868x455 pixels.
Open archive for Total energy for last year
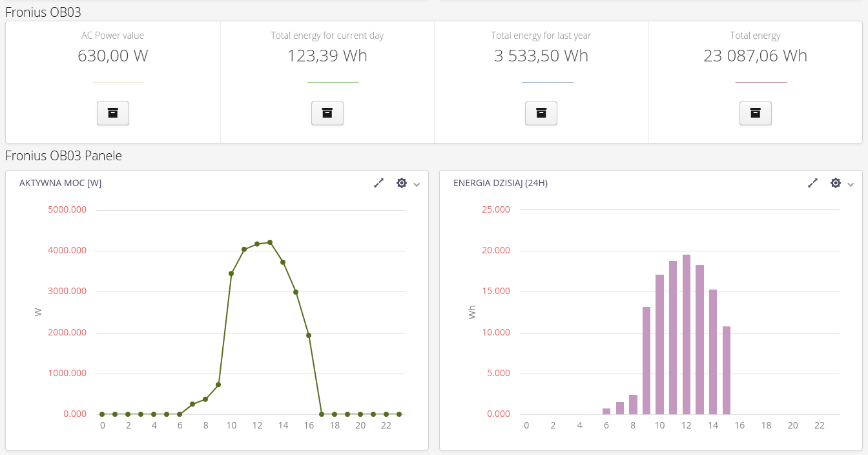click(x=541, y=113)
